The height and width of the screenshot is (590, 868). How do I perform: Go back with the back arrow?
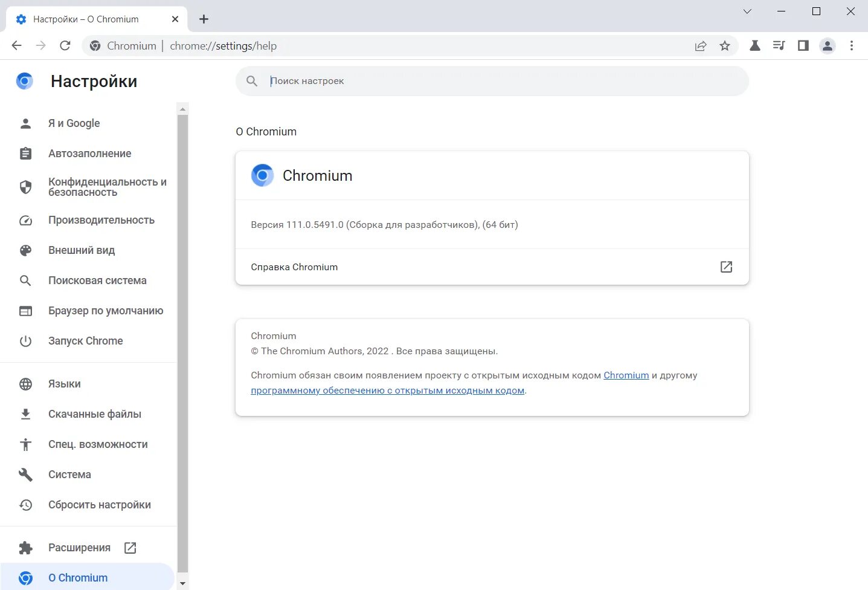click(x=16, y=46)
